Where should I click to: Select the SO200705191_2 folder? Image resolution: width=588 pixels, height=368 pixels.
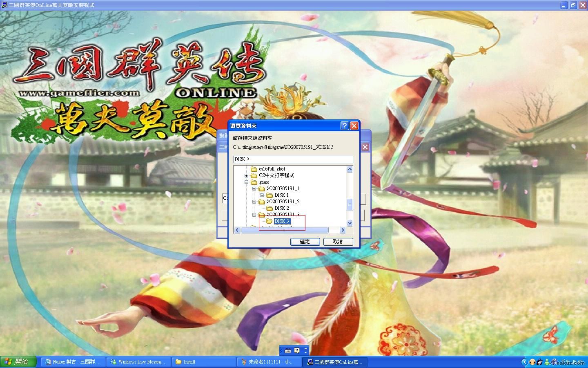coord(283,202)
